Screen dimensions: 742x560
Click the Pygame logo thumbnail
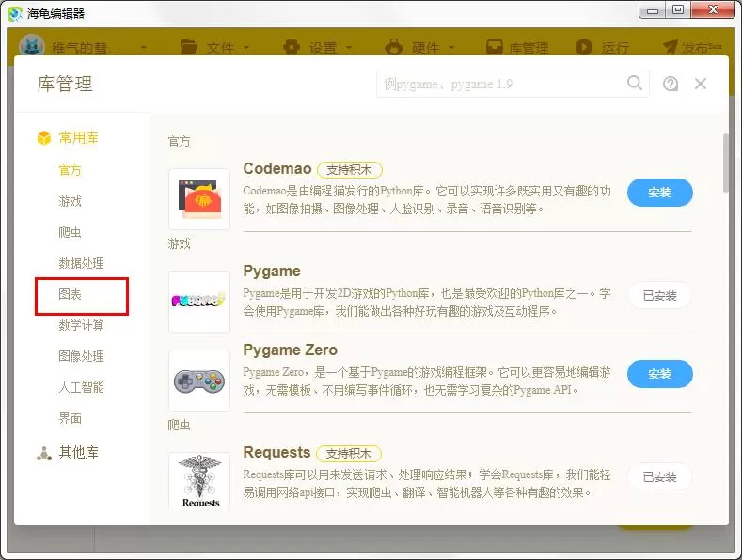click(x=199, y=302)
